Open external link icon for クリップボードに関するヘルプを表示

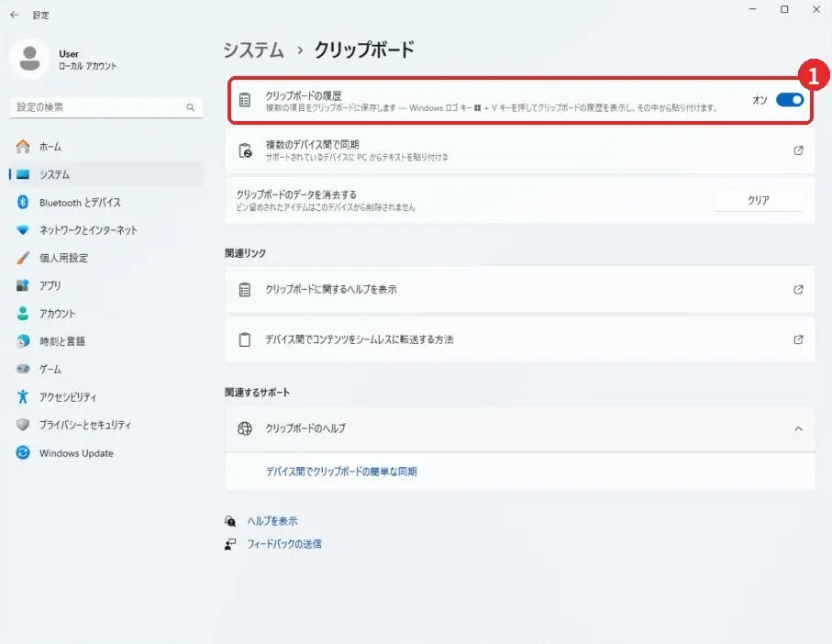pyautogui.click(x=798, y=290)
